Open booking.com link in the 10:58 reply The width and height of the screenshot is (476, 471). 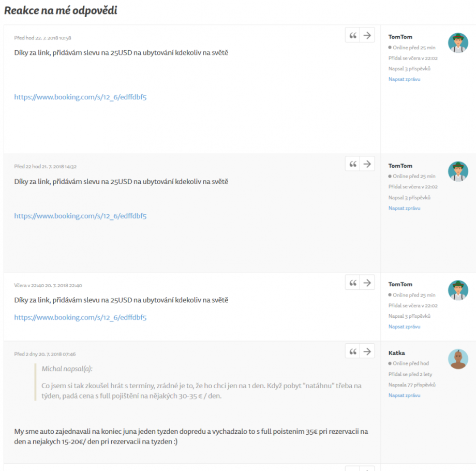click(x=80, y=97)
